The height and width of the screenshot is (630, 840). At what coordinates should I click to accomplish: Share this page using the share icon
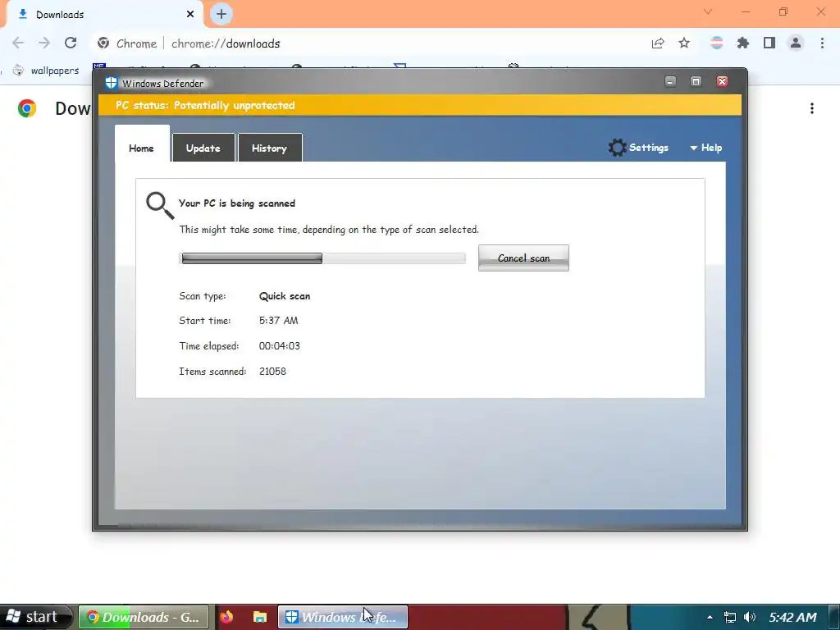coord(658,43)
